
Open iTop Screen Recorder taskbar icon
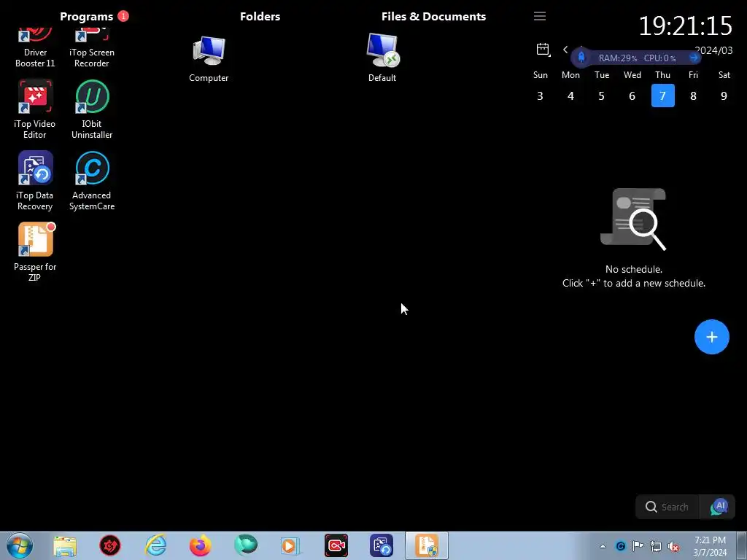(x=336, y=545)
